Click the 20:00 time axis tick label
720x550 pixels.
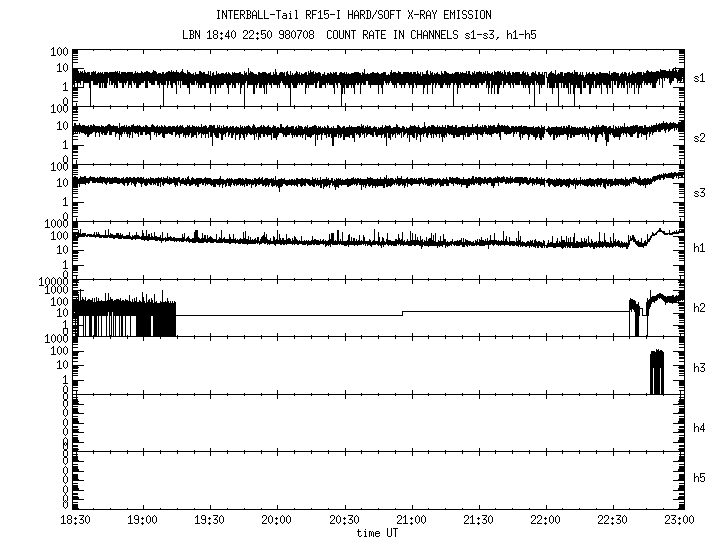[x=277, y=521]
